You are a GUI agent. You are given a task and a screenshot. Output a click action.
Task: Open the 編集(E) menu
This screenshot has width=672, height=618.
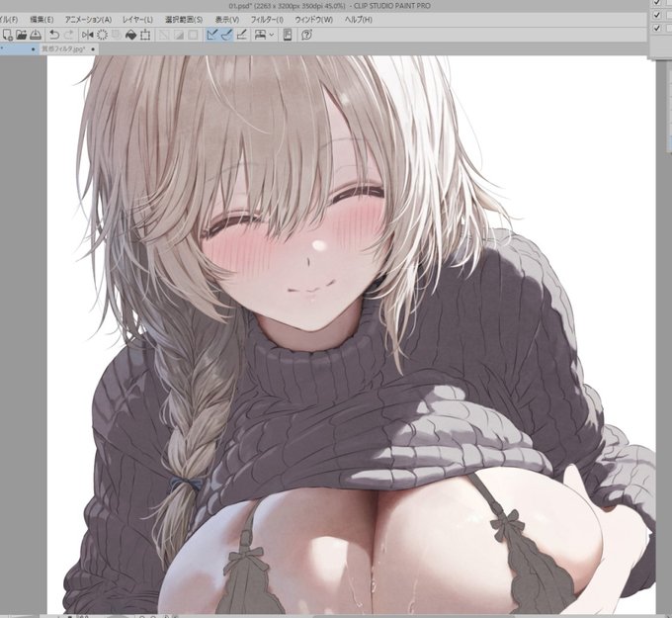click(x=42, y=20)
